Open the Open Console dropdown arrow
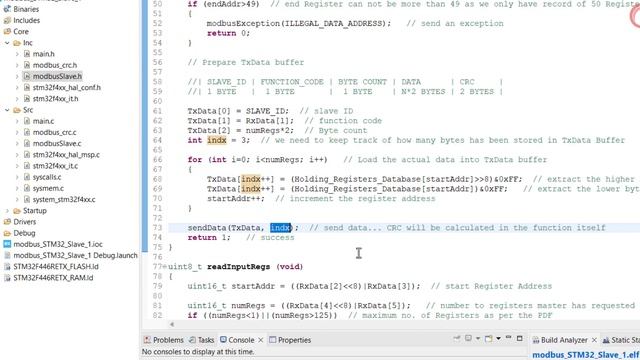640x360 pixels. click(498, 339)
